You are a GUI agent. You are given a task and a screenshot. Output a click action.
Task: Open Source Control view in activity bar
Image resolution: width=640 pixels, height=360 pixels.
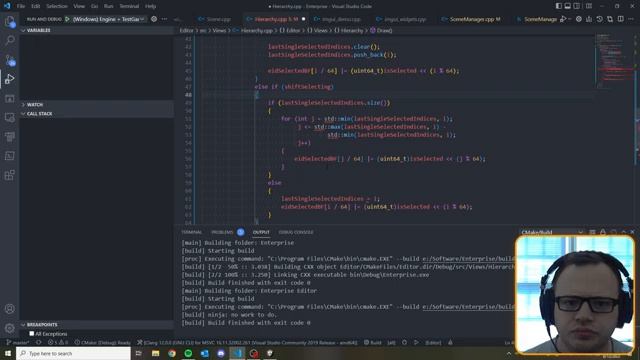click(x=9, y=60)
